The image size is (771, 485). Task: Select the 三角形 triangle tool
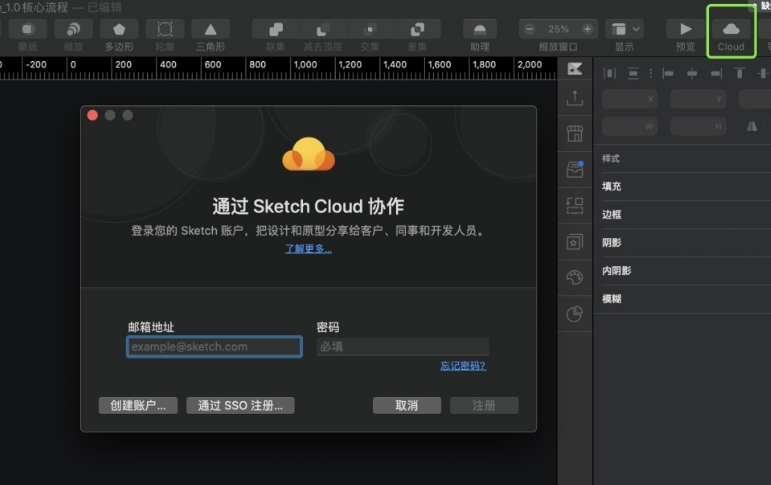pos(210,30)
